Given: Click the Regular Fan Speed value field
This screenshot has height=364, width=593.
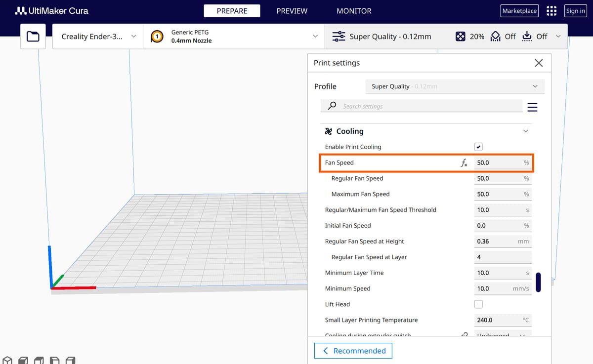Looking at the screenshot, I should [503, 178].
